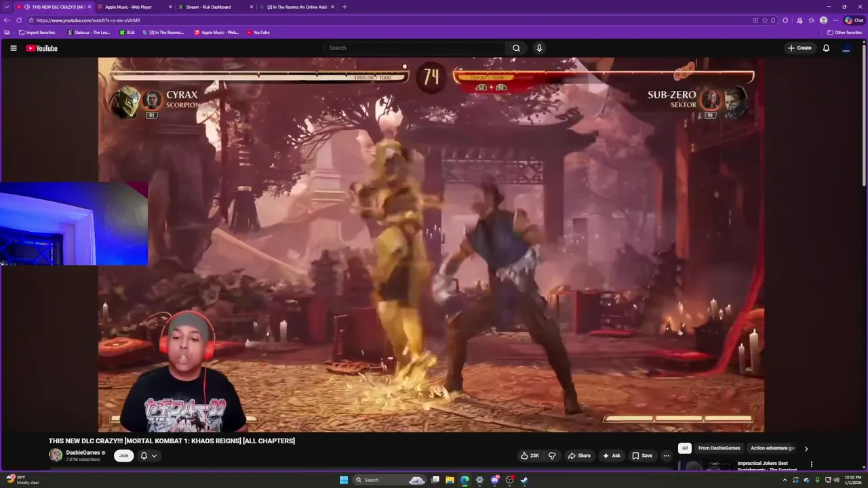Start voice search with the microphone icon

coord(539,48)
